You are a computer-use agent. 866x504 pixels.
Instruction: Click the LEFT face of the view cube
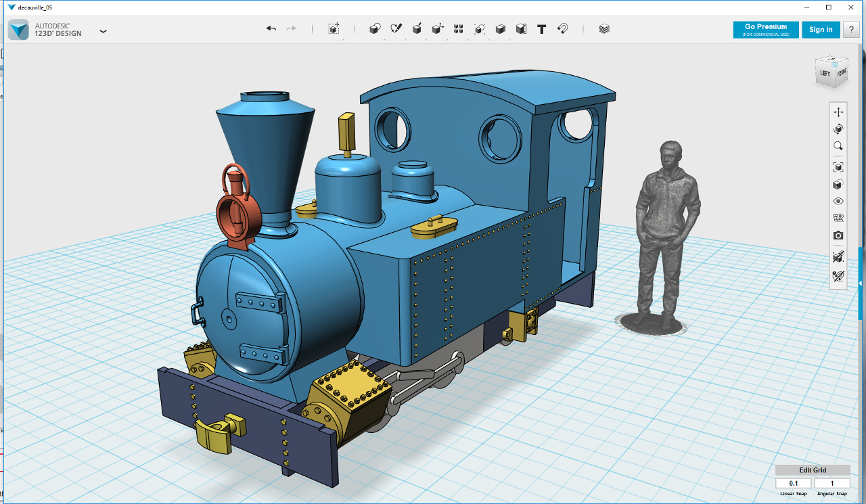[825, 73]
